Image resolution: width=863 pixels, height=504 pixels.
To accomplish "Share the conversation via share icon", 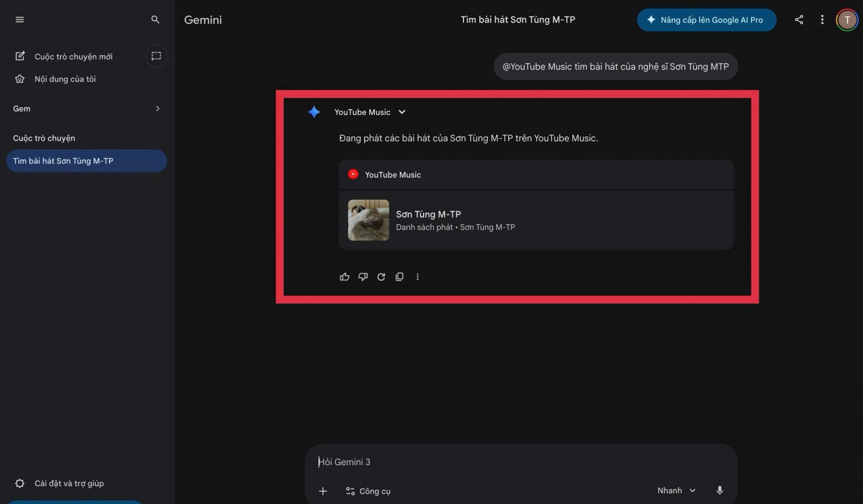I will point(799,20).
